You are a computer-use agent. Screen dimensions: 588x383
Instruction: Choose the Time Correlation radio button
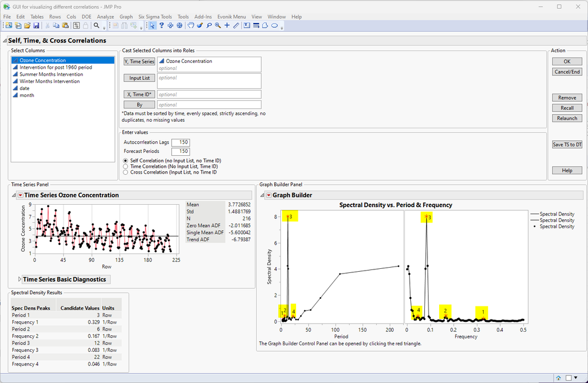(125, 166)
